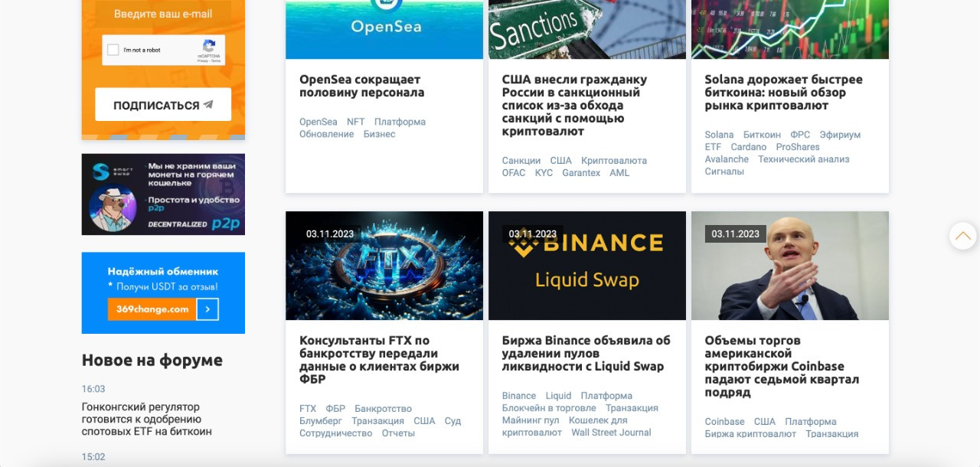Click the arrow button on 369change banner
The height and width of the screenshot is (467, 980).
[x=207, y=309]
